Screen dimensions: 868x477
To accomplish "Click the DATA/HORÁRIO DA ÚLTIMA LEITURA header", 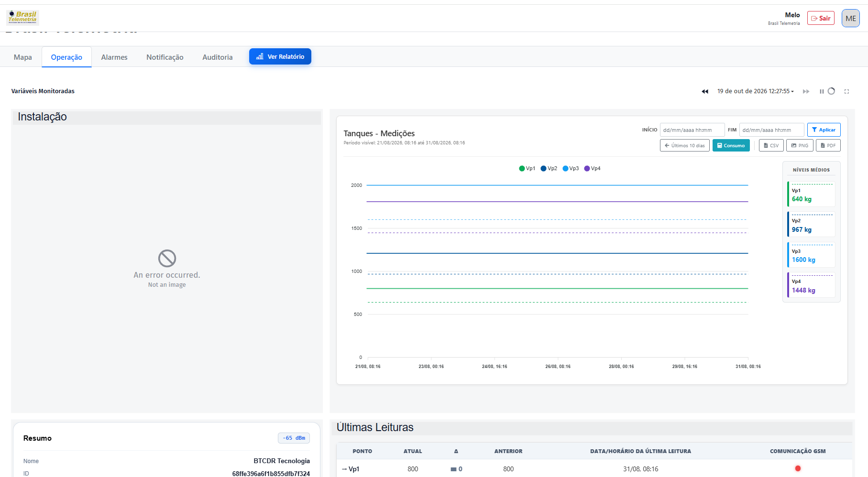I will click(x=640, y=451).
